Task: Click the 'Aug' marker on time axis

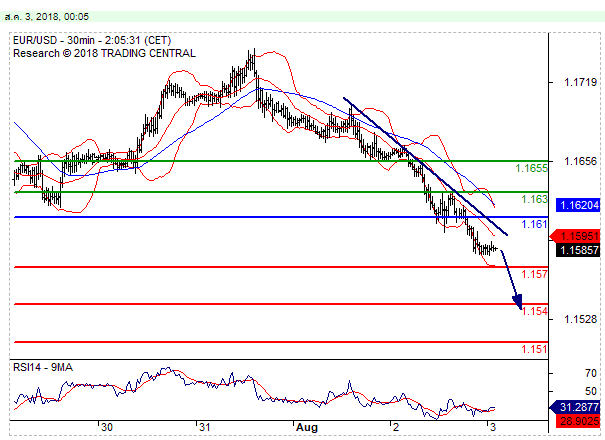Action: (307, 427)
